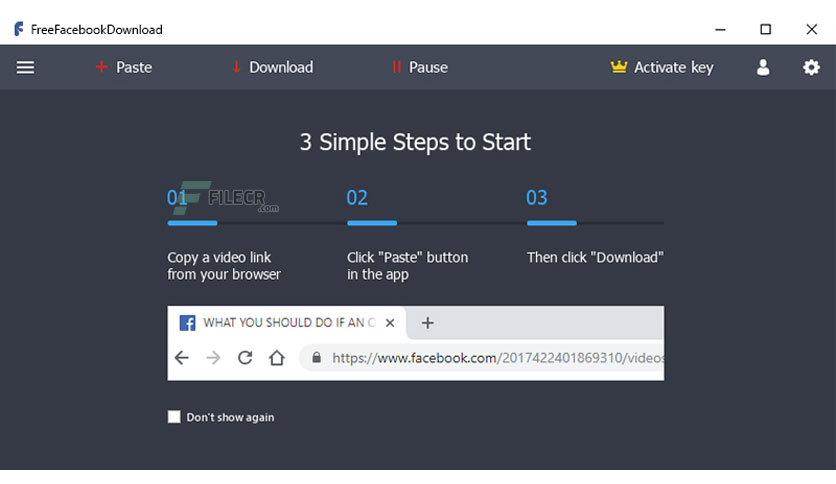Click the Then click "Download" text
Viewport: 836px width, 484px height.
[x=595, y=257]
